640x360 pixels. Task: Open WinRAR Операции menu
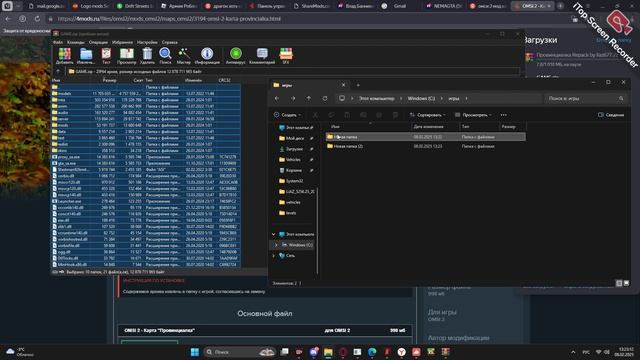pyautogui.click(x=98, y=42)
